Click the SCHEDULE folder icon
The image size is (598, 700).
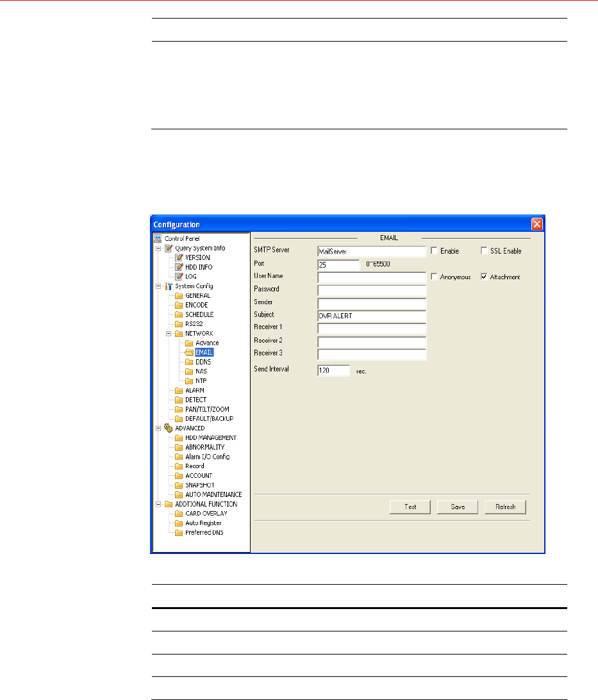(x=179, y=314)
